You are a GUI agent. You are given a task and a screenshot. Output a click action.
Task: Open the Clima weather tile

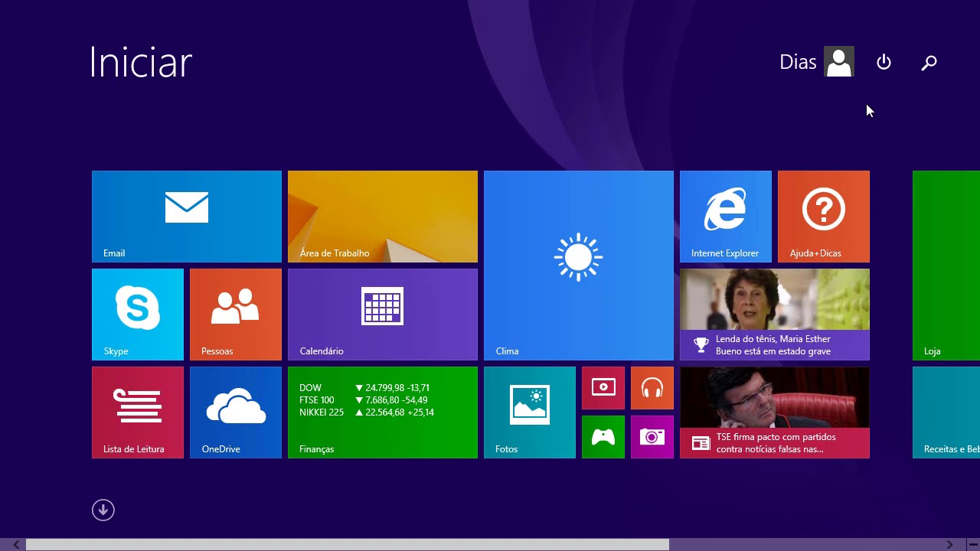[579, 266]
